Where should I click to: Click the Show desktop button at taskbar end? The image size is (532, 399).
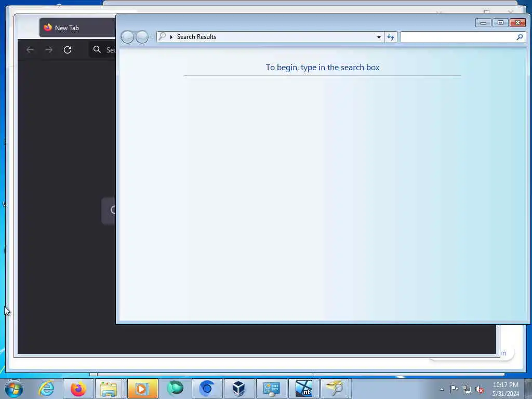pyautogui.click(x=528, y=389)
